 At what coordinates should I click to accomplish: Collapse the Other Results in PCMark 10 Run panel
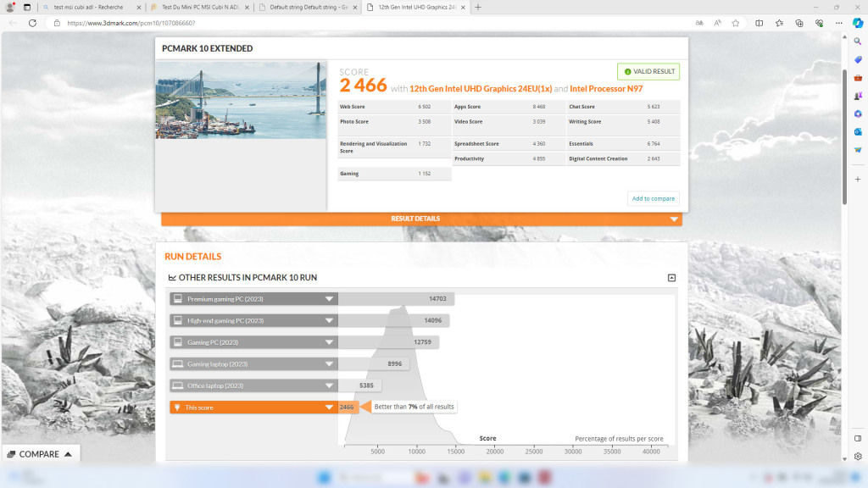[671, 278]
